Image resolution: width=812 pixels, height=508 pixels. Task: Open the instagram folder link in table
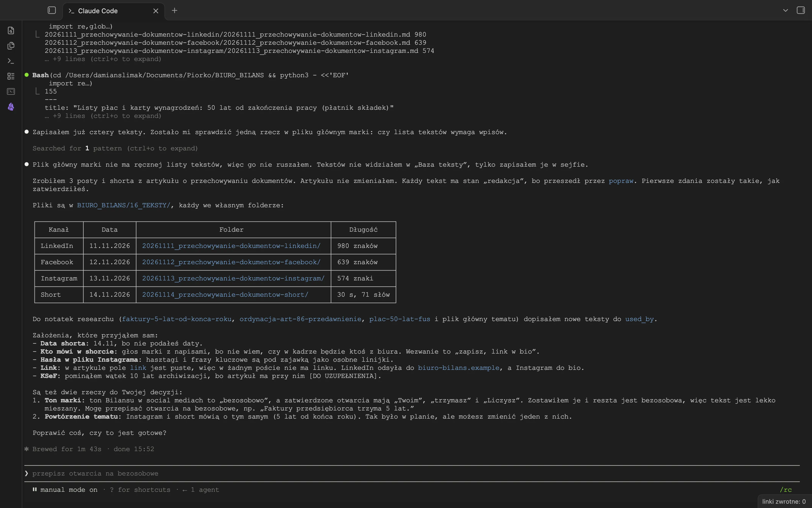(233, 278)
